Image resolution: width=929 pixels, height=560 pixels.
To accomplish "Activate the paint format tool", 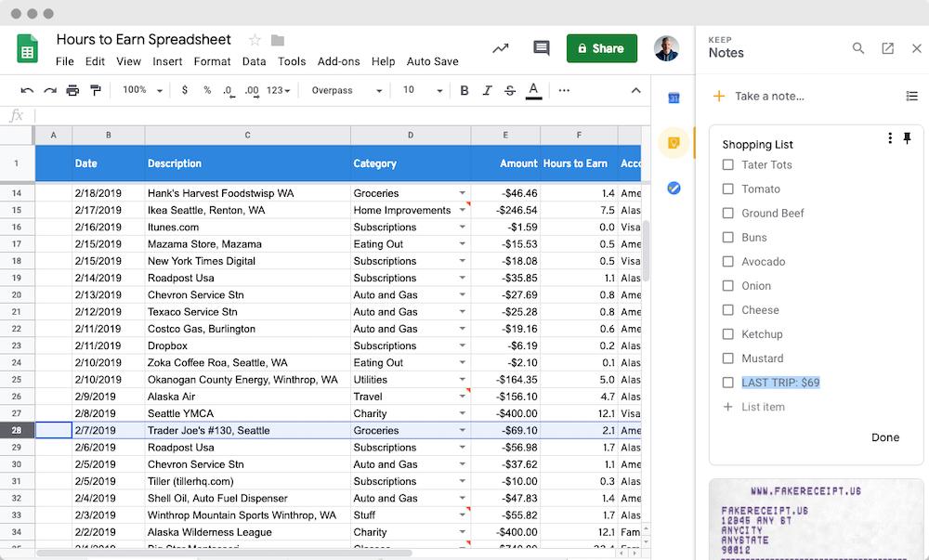I will [x=96, y=90].
